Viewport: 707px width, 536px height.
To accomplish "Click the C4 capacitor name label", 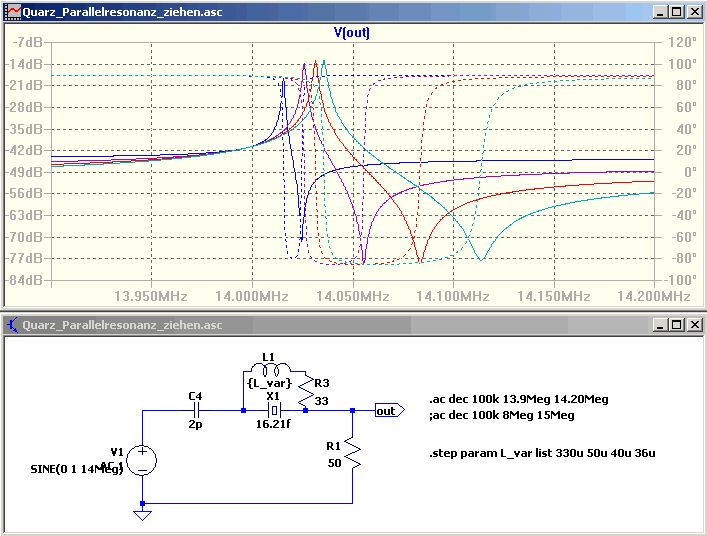I will click(195, 396).
